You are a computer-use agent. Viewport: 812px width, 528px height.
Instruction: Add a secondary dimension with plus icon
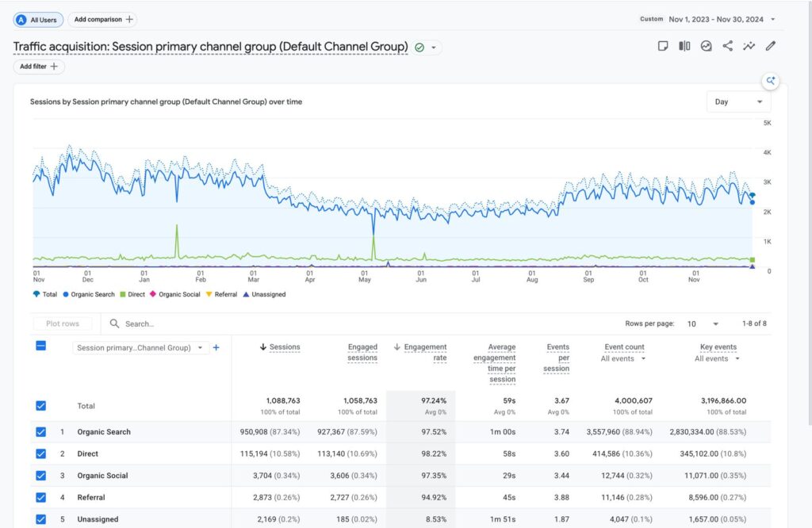(x=216, y=347)
